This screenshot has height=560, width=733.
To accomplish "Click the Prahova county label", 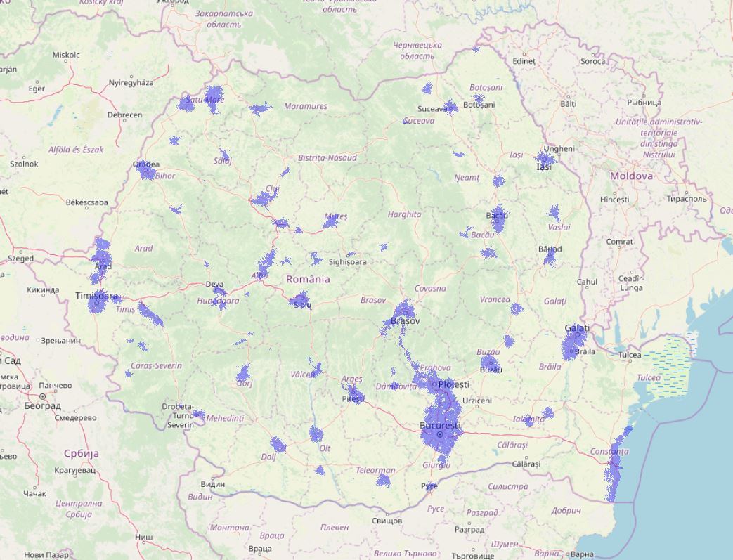I will pos(435,368).
